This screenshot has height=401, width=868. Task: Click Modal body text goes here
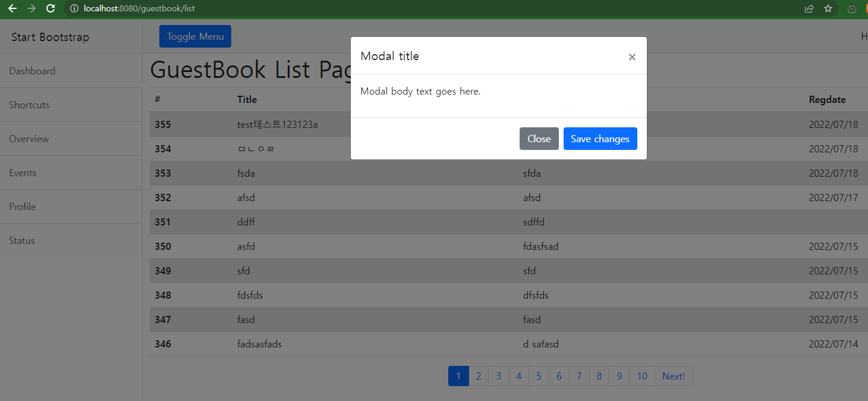(420, 92)
